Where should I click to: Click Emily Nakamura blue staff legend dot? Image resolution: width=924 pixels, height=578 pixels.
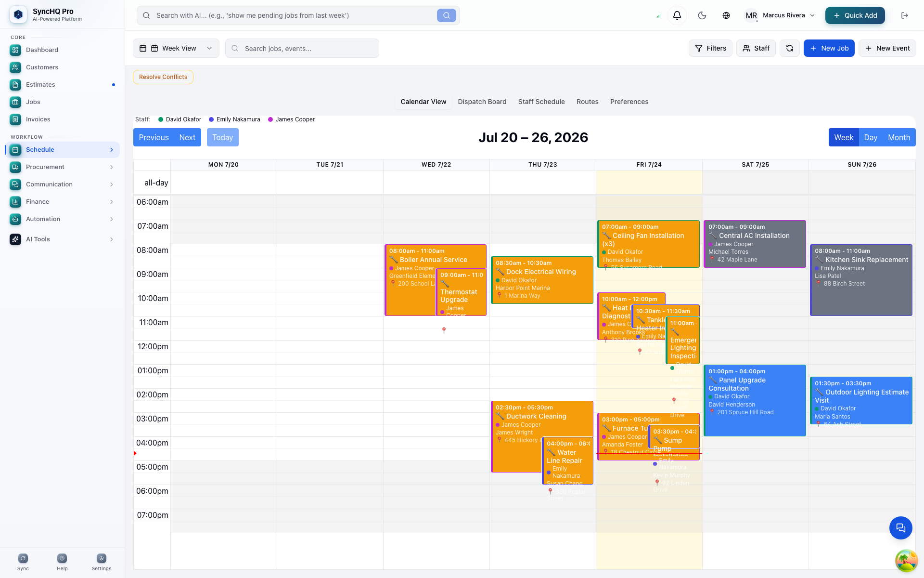[211, 119]
